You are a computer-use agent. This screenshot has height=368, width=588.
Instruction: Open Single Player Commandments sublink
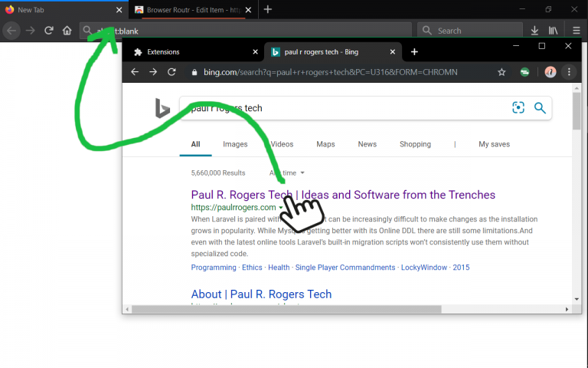[345, 268]
